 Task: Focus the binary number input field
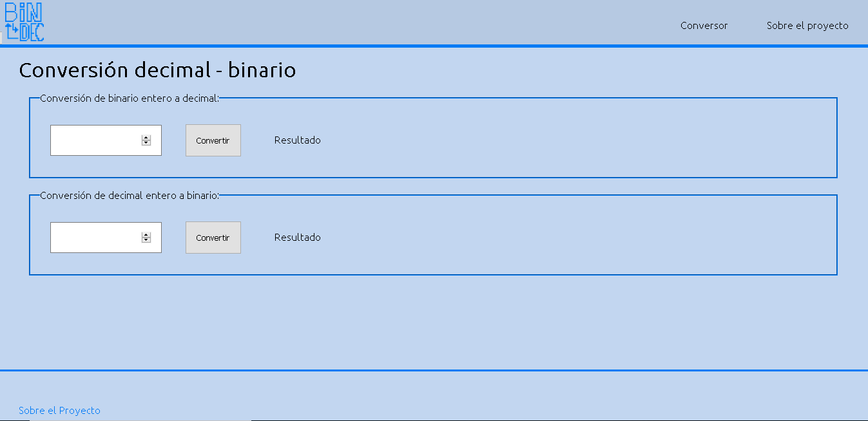pyautogui.click(x=95, y=140)
